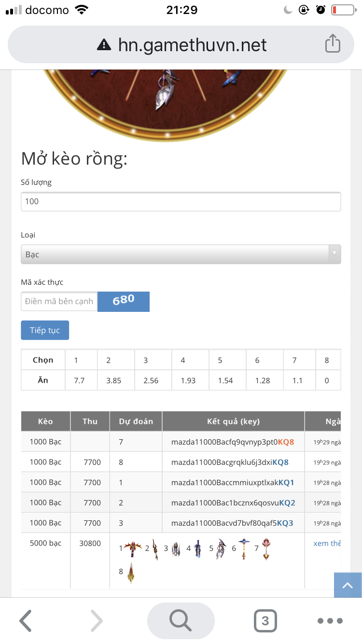The width and height of the screenshot is (362, 644).
Task: Open the three-dot browser menu
Action: [x=330, y=620]
